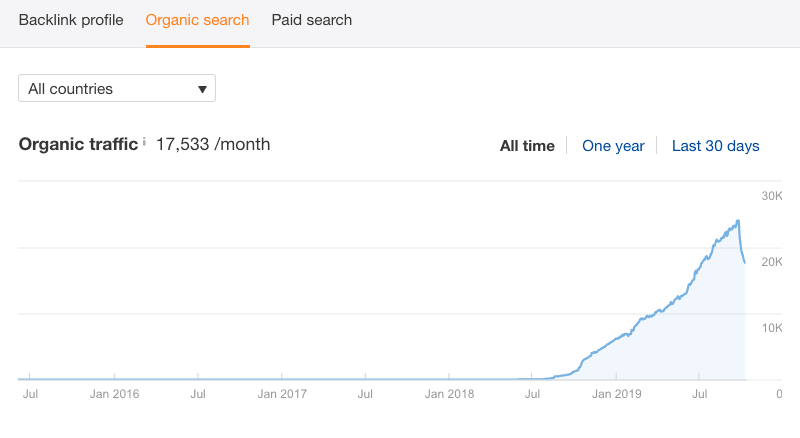Click the Jan 2016 x-axis label

pyautogui.click(x=113, y=395)
